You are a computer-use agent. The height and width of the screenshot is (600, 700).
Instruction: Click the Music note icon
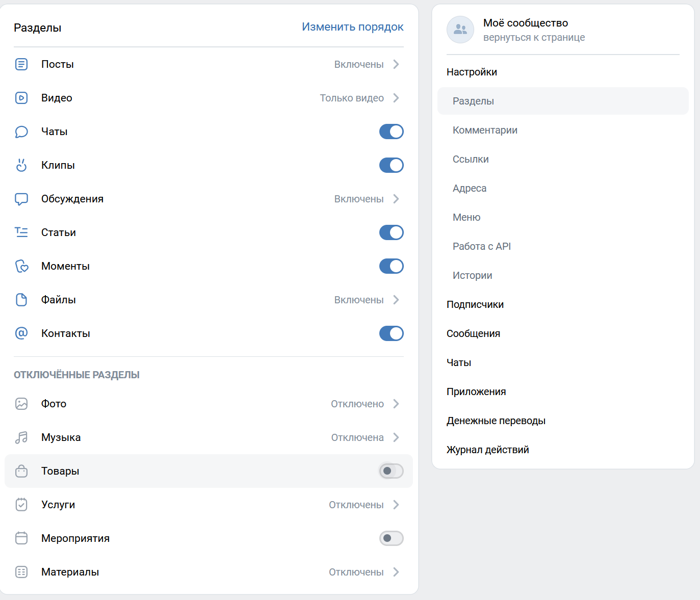tap(21, 437)
